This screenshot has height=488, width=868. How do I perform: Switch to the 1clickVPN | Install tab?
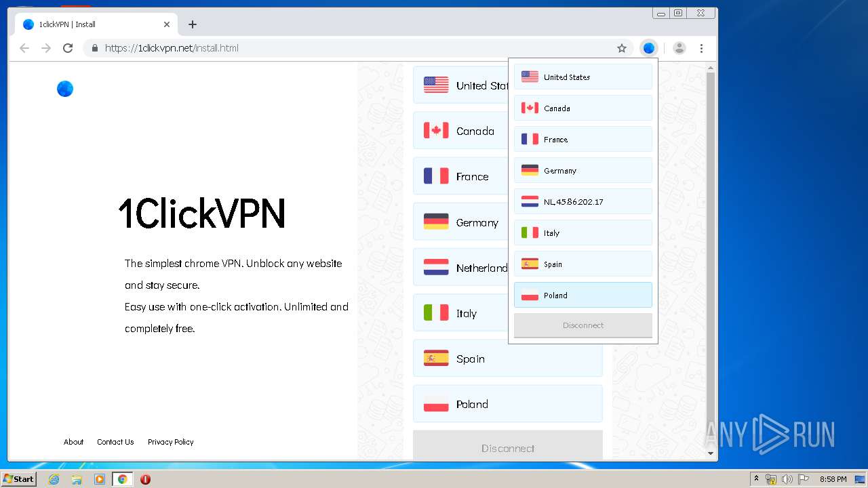pos(95,24)
